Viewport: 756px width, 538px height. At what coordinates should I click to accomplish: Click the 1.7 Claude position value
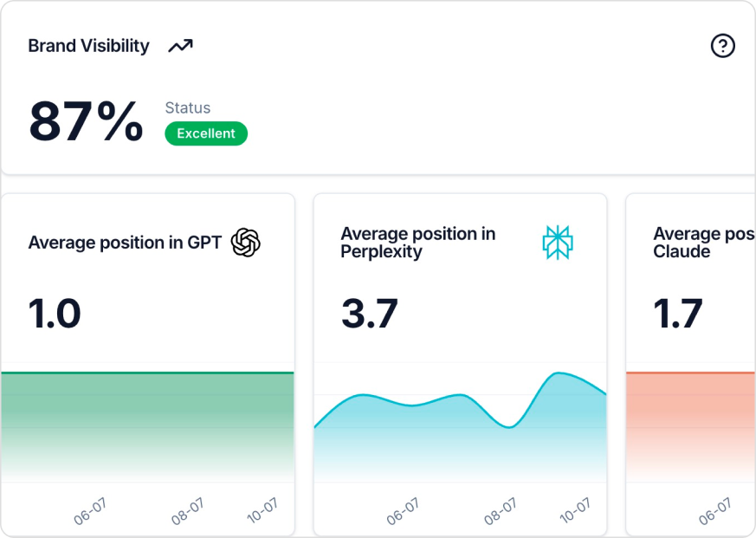click(x=678, y=313)
